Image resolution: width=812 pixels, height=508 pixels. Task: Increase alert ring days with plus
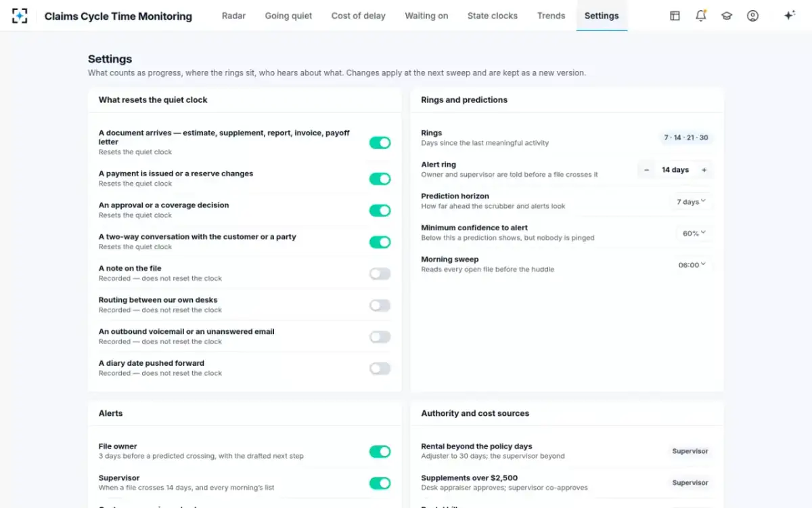[x=704, y=170]
